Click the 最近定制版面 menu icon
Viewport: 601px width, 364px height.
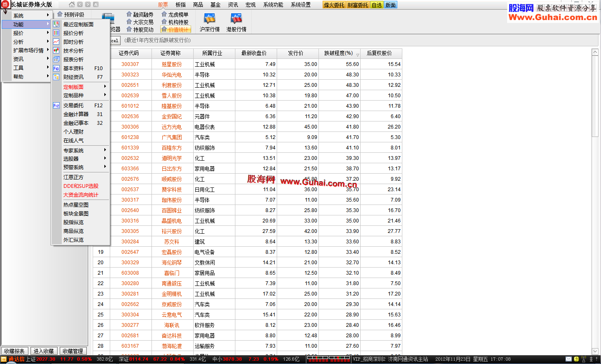[x=56, y=24]
